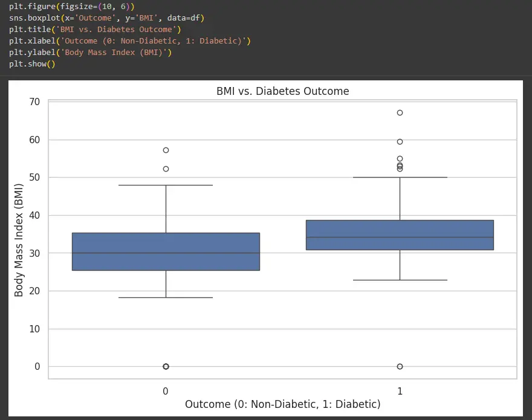Click the plt.xlabel code line
Viewport: 532px width, 420px height.
click(x=129, y=41)
